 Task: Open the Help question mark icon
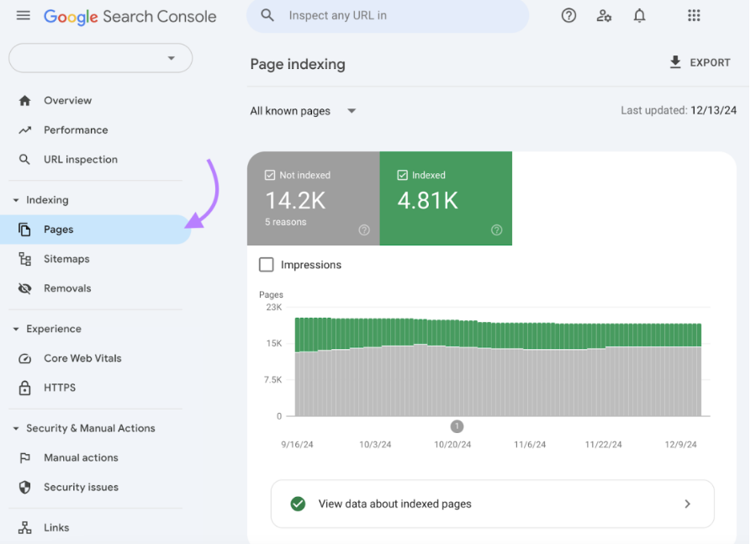click(568, 16)
